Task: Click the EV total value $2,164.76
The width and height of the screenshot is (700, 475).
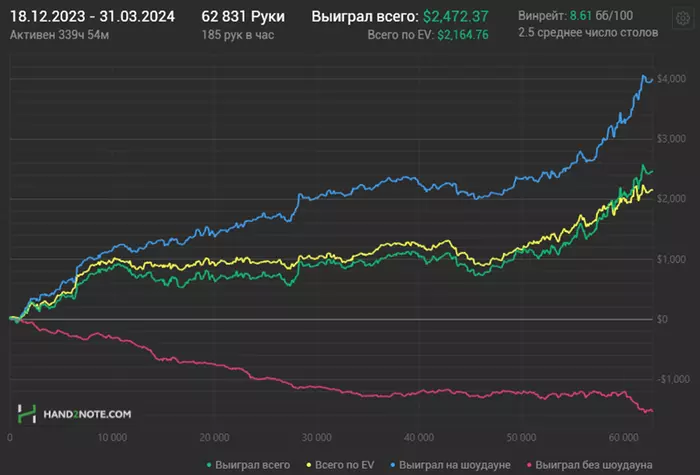Action: [x=463, y=35]
